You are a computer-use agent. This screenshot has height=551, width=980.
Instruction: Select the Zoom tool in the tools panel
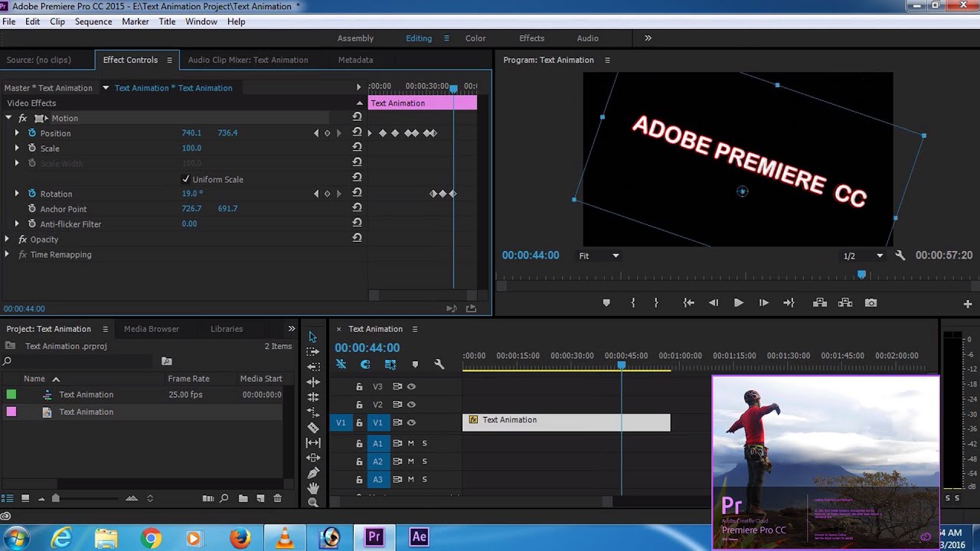click(312, 502)
